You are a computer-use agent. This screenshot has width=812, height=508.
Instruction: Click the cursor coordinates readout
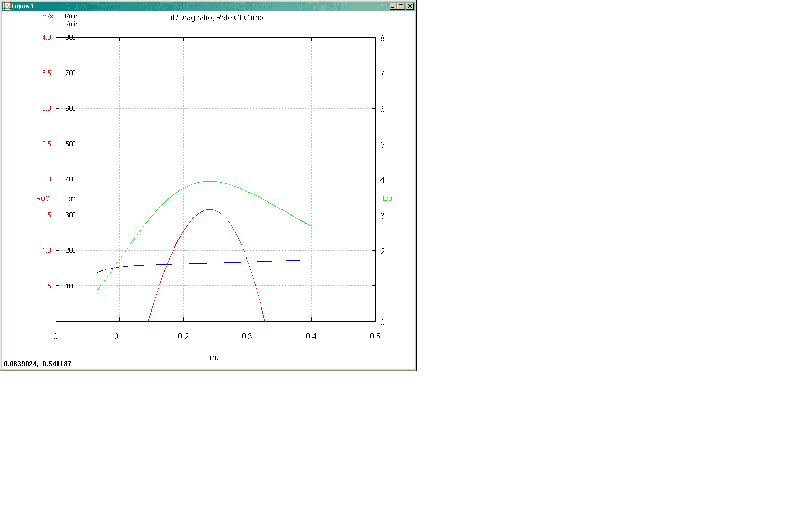37,364
